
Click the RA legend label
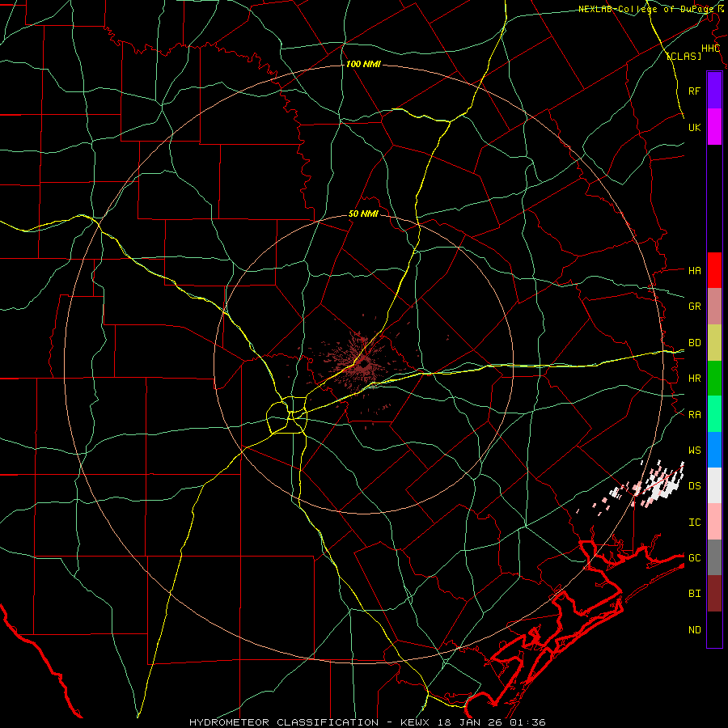pyautogui.click(x=694, y=415)
